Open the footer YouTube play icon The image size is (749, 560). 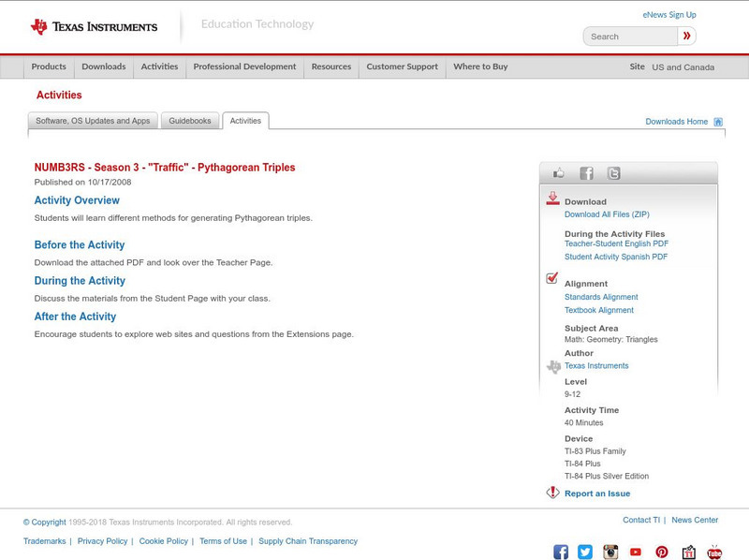click(636, 552)
